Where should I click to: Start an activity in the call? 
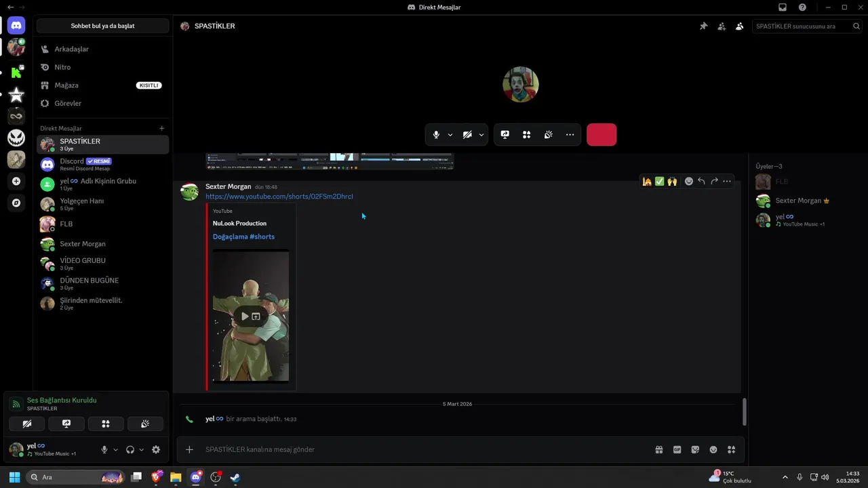pyautogui.click(x=526, y=135)
